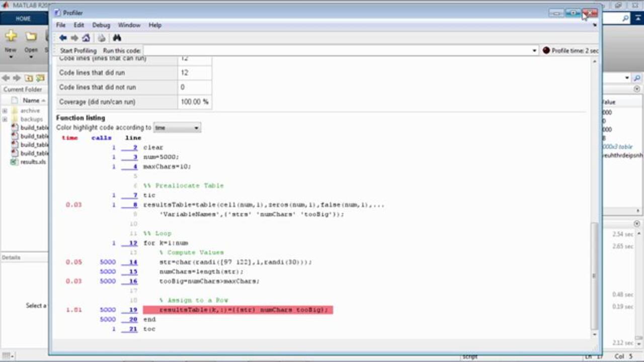Click the print icon in Profiler toolbar
This screenshot has height=362, width=644.
click(x=102, y=38)
